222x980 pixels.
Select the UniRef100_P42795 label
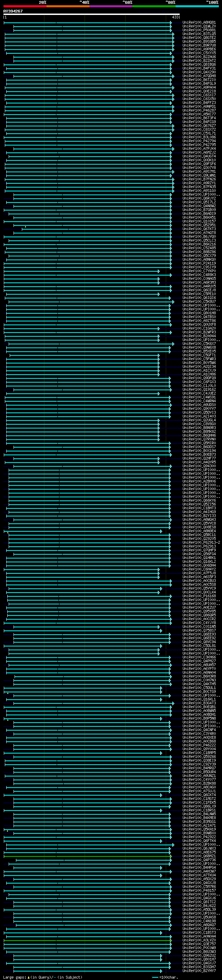[x=199, y=145]
